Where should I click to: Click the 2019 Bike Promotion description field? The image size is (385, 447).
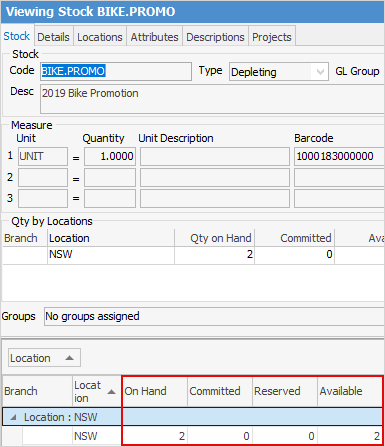[212, 99]
